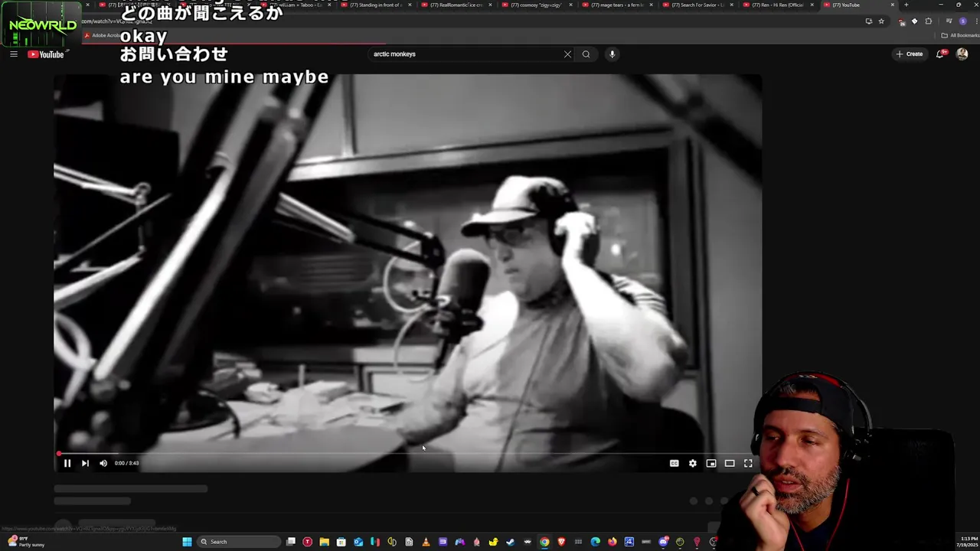
Task: Launch VLC media player from the taskbar
Action: 426,542
